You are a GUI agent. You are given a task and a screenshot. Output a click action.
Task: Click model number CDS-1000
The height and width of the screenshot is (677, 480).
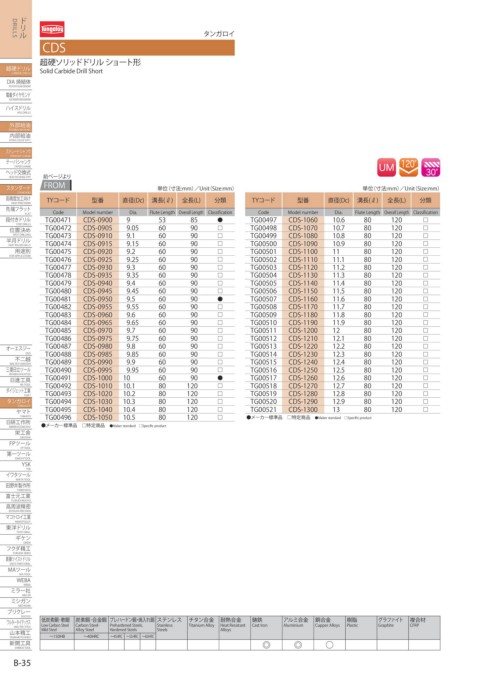point(98,378)
